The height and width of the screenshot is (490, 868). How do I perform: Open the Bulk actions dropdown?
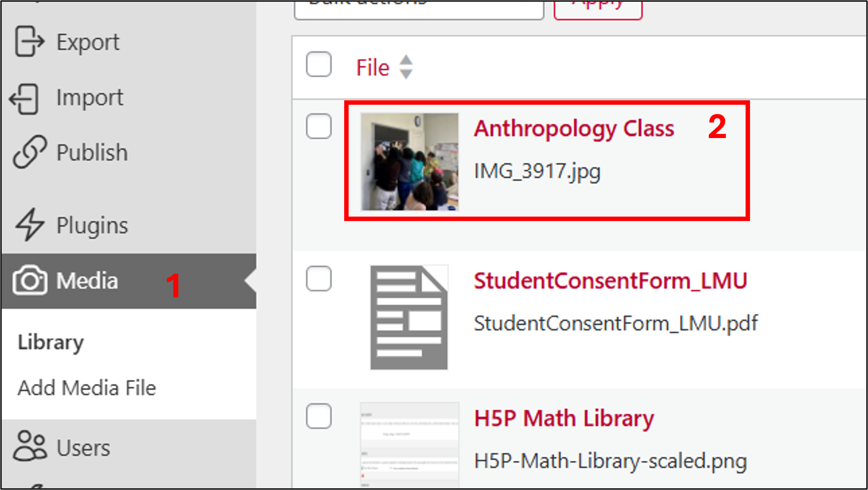pyautogui.click(x=419, y=9)
